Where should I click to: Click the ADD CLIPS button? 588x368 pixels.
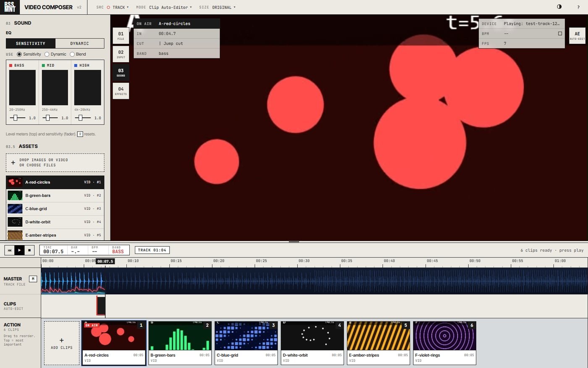[x=62, y=343]
